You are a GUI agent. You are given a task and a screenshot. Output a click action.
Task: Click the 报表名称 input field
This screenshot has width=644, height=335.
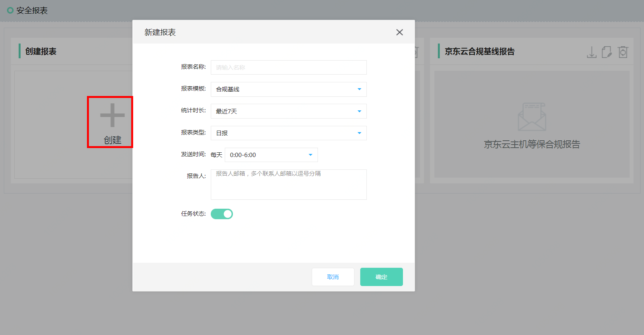(289, 67)
